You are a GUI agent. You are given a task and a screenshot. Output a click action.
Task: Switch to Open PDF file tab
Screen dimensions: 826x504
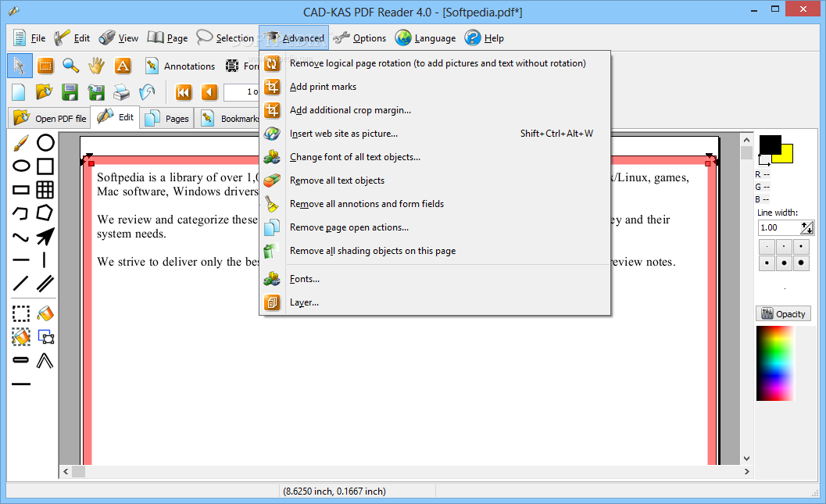49,118
